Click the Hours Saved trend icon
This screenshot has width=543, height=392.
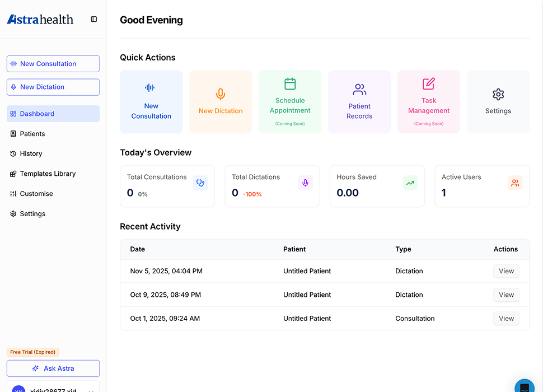pyautogui.click(x=410, y=183)
